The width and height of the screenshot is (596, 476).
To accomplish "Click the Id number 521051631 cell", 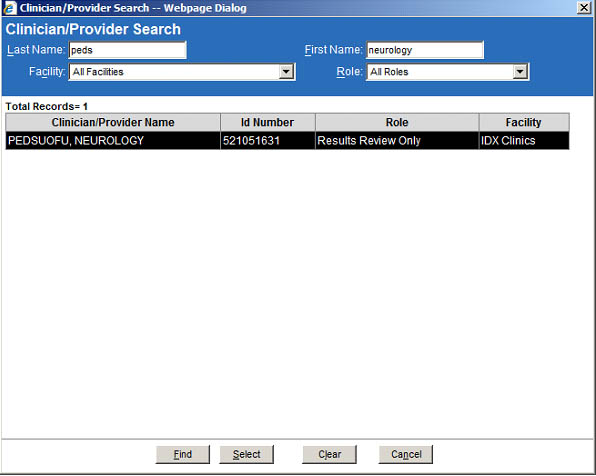I will [x=268, y=141].
